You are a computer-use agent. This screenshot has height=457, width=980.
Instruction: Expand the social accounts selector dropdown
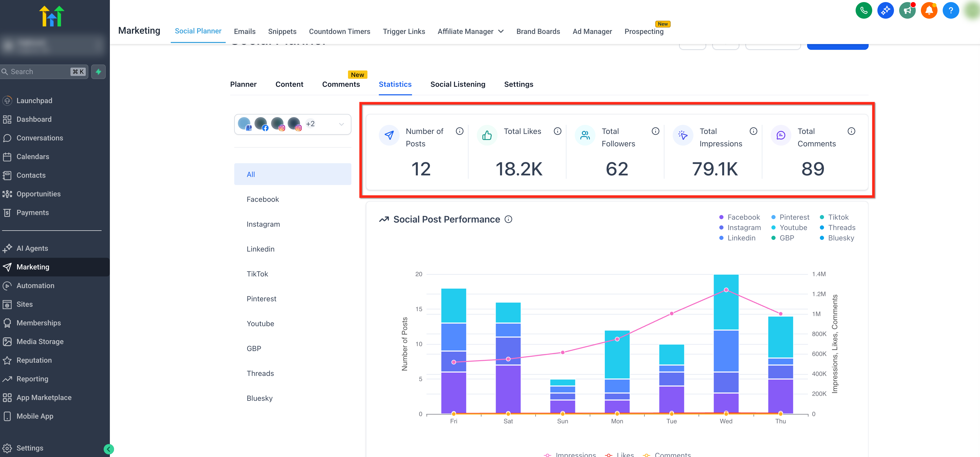(x=341, y=124)
